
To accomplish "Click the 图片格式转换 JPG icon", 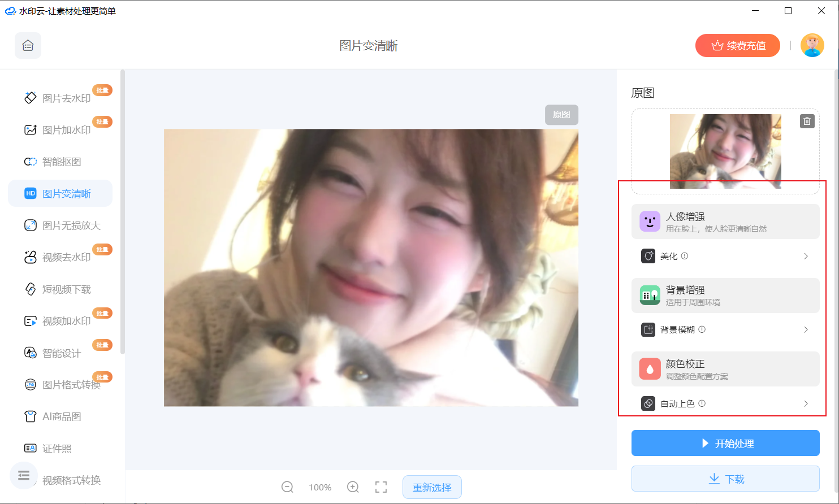I will tap(31, 385).
